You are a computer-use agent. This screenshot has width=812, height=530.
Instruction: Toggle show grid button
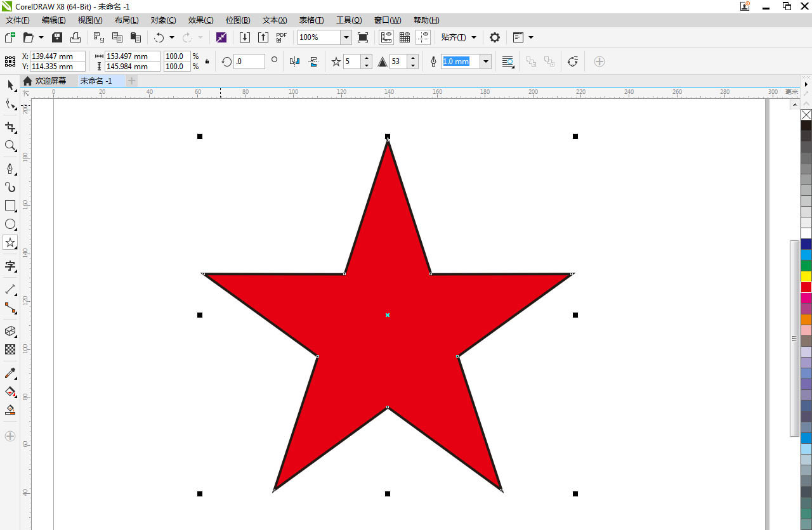(405, 37)
